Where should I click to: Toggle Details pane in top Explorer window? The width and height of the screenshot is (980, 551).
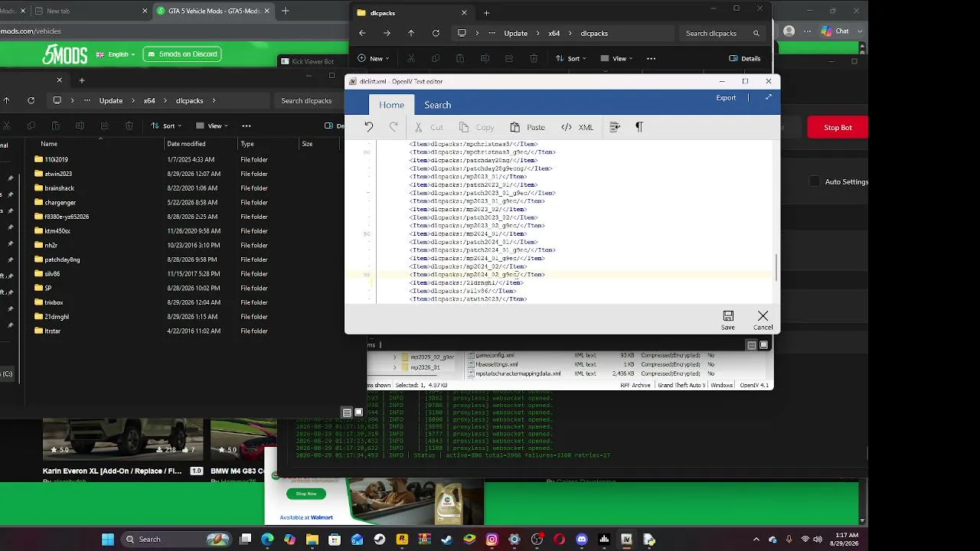pos(745,58)
